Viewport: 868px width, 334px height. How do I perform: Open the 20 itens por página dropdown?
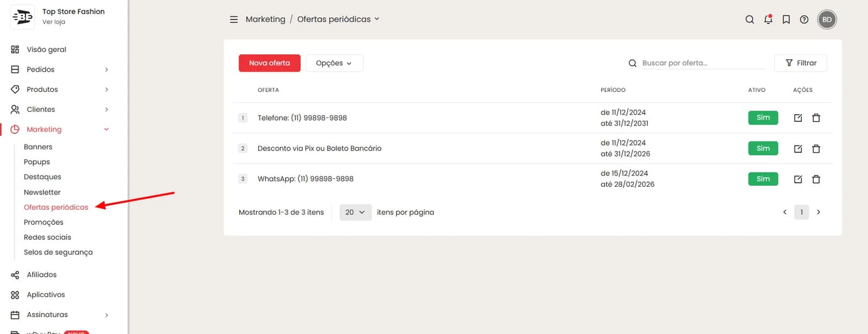click(x=355, y=212)
